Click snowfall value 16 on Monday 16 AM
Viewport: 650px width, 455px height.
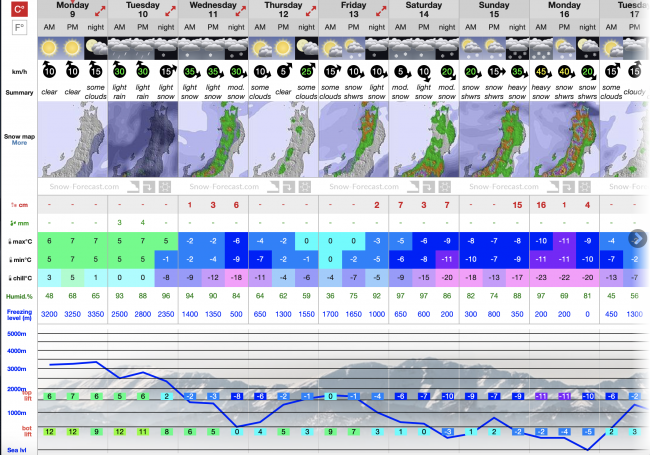(541, 205)
